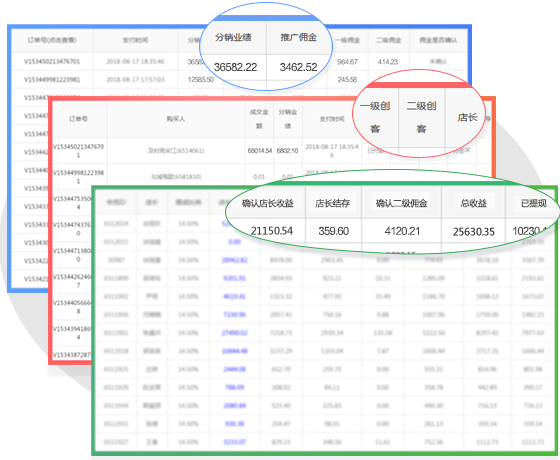Click the 推广佣金 column header
This screenshot has height=460, width=560.
(x=299, y=37)
